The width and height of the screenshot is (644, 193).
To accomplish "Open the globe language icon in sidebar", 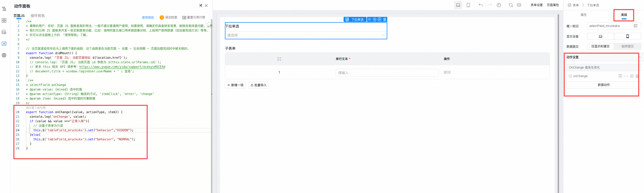I will [4, 55].
